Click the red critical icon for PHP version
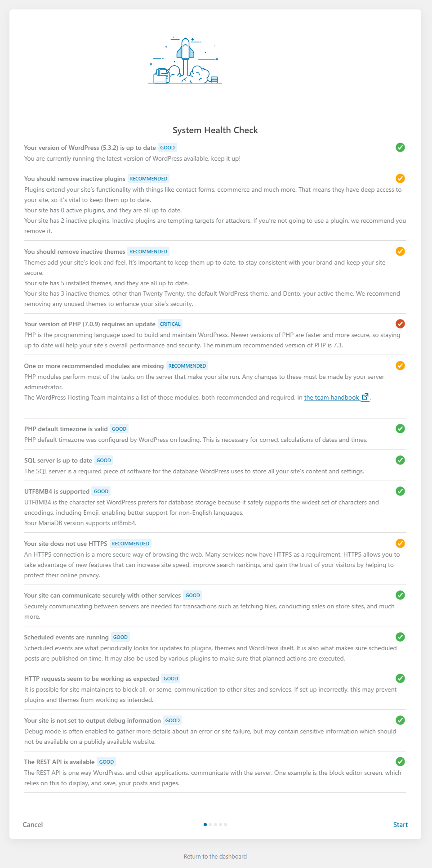432x868 pixels. point(400,324)
